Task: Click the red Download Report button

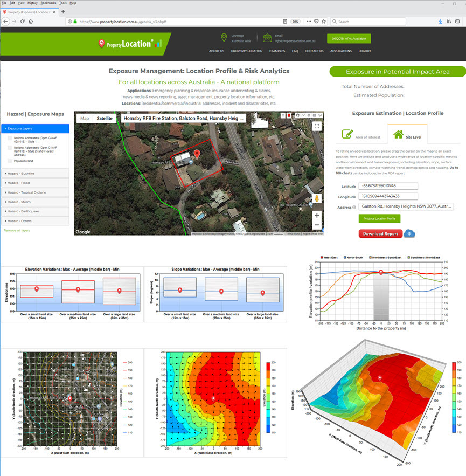Action: [380, 233]
